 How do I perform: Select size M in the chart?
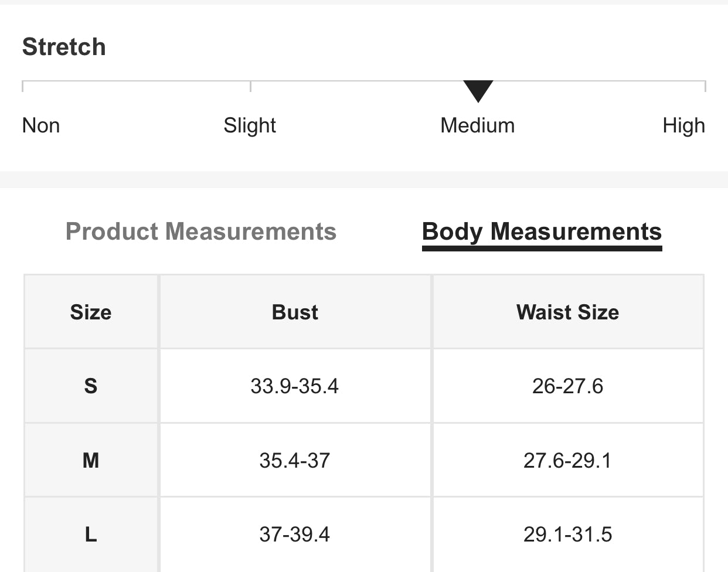pos(91,460)
